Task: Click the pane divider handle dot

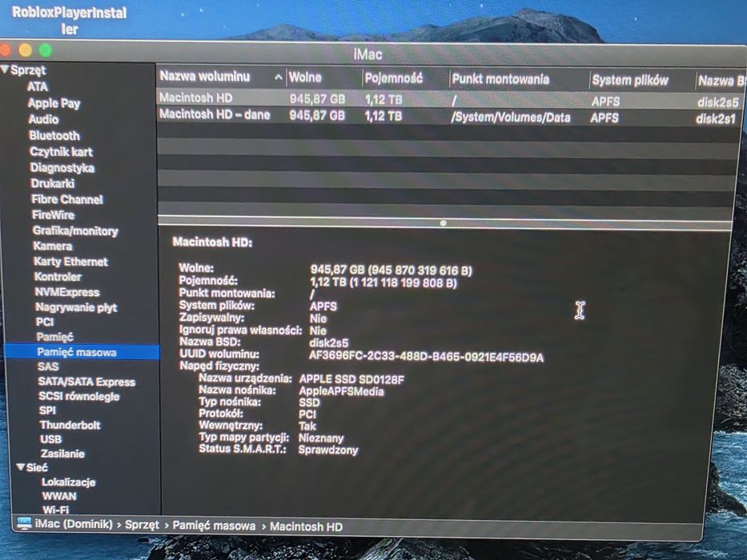Action: click(x=443, y=223)
